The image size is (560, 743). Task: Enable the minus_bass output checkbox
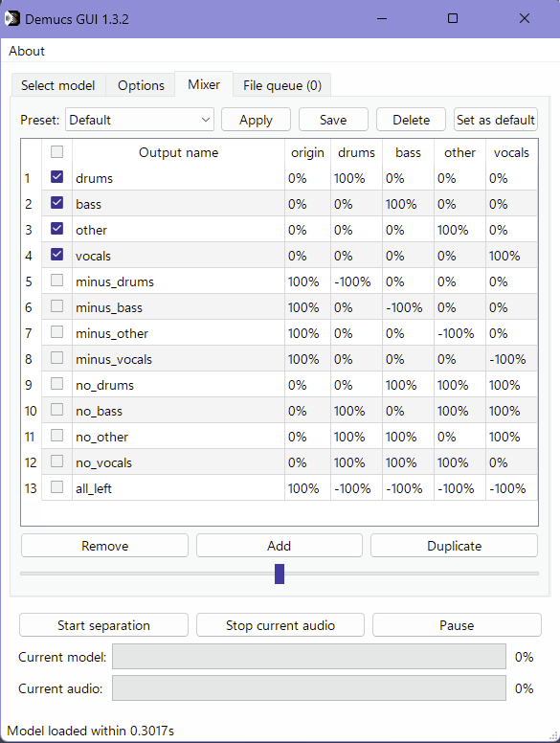pos(56,306)
